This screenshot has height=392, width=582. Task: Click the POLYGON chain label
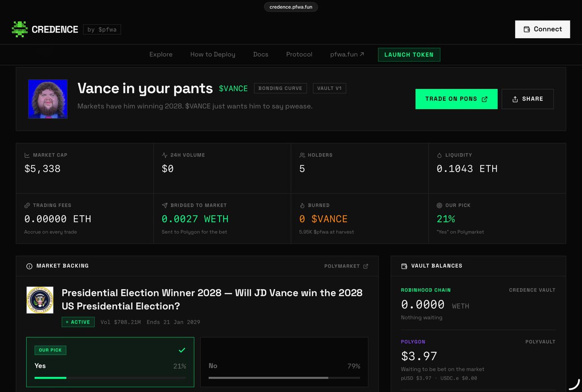tap(413, 342)
